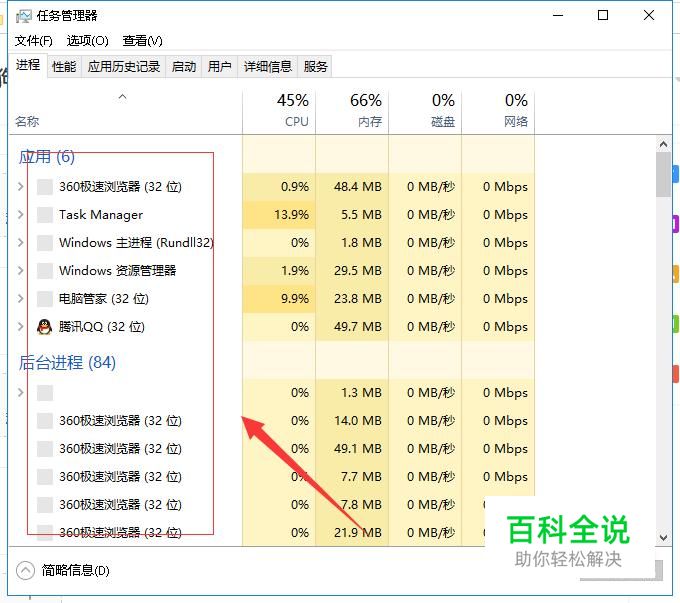Expand the unnamed first background process
This screenshot has height=603, width=680.
pos(20,393)
